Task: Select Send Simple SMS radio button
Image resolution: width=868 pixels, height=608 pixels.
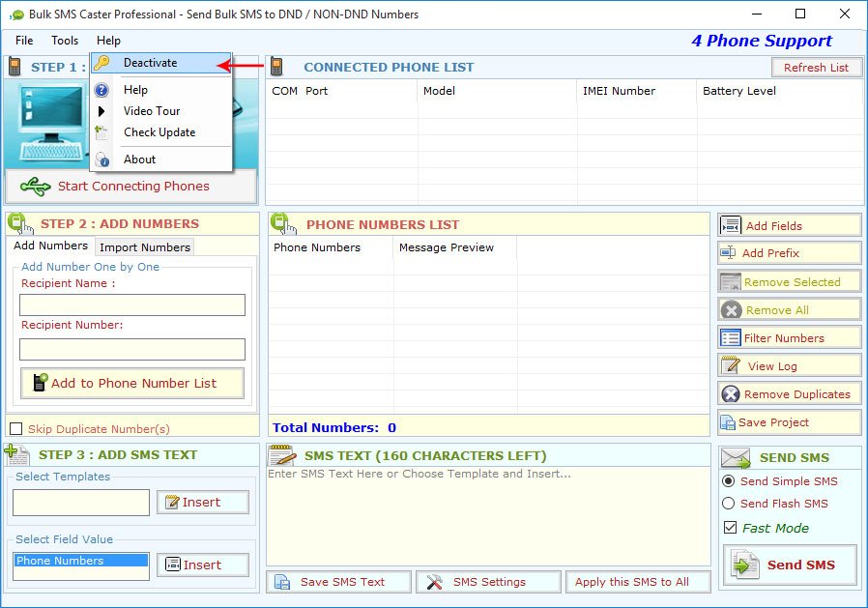Action: pos(729,481)
